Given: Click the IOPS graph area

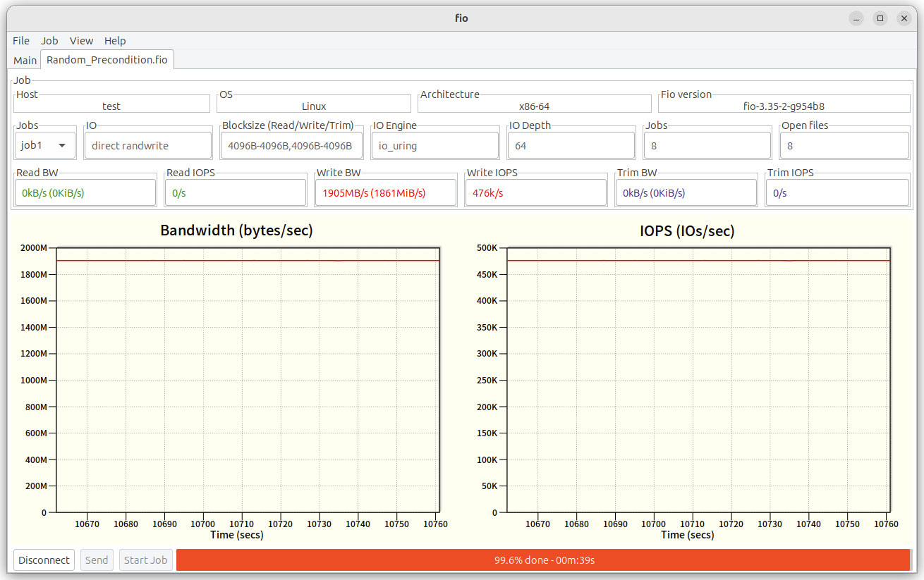Looking at the screenshot, I should coord(698,381).
